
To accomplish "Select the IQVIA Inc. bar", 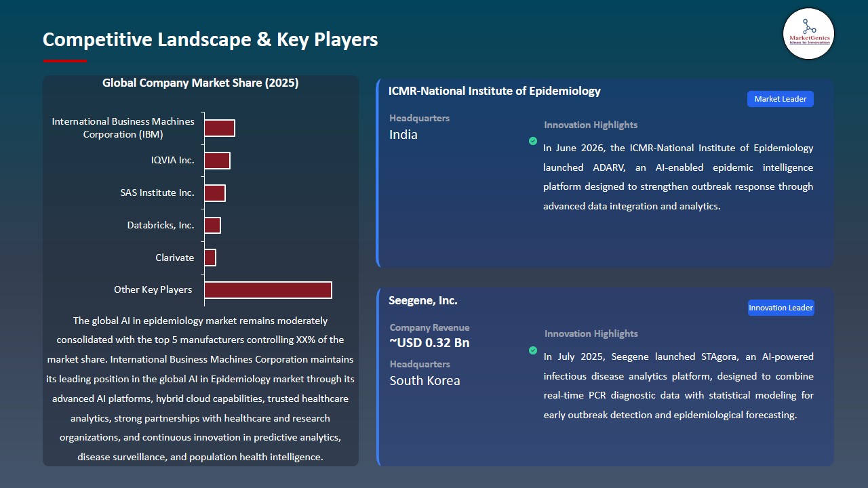I will click(217, 161).
